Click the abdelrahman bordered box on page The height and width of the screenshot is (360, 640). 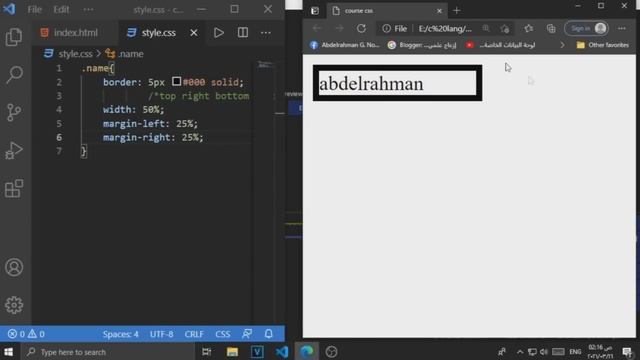[398, 83]
